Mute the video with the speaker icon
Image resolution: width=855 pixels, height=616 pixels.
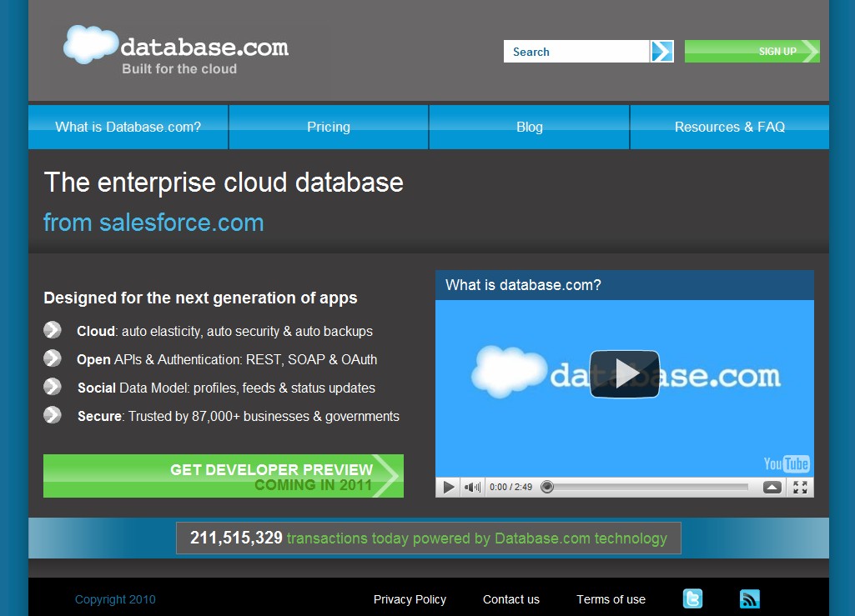472,487
